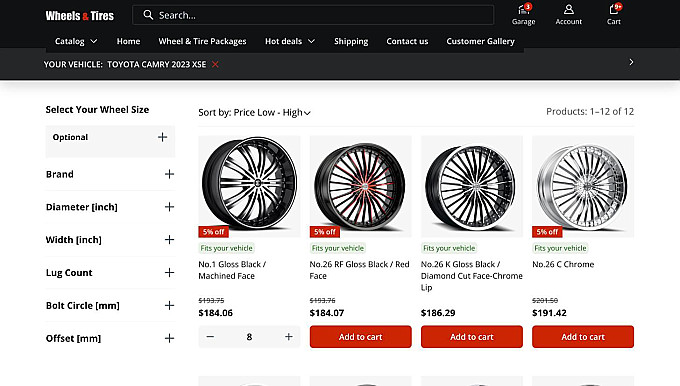680x386 pixels.
Task: Go to Home page
Action: pos(128,41)
